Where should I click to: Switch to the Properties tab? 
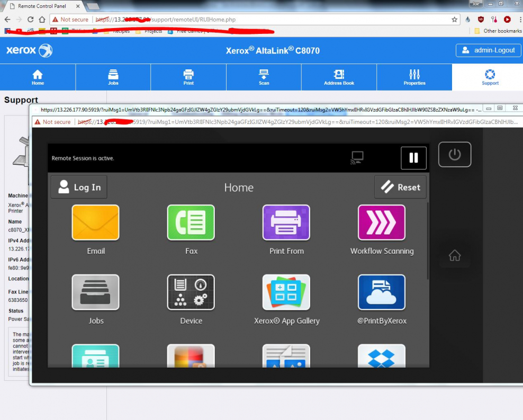coord(414,77)
